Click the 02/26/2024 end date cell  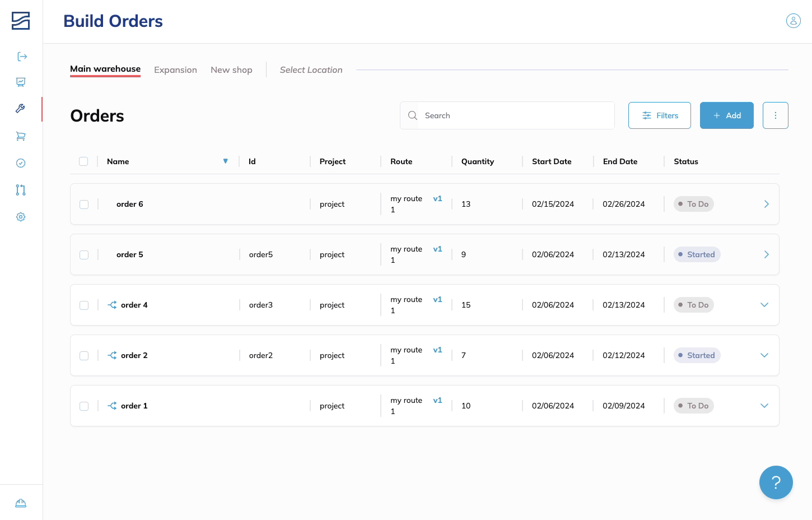(x=624, y=204)
